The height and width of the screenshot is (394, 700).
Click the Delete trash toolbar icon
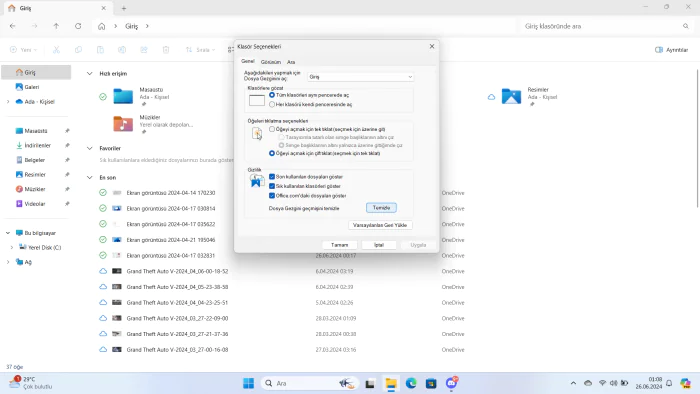point(166,50)
